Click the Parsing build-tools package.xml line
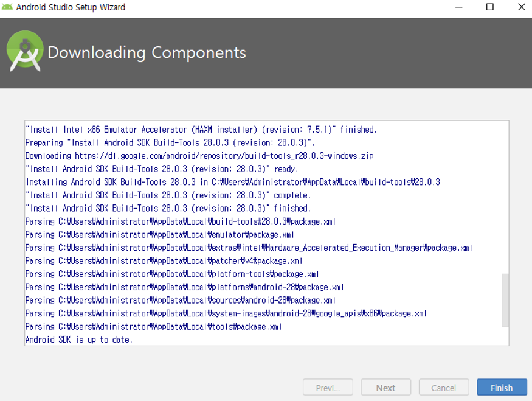The width and height of the screenshot is (532, 401). click(181, 221)
